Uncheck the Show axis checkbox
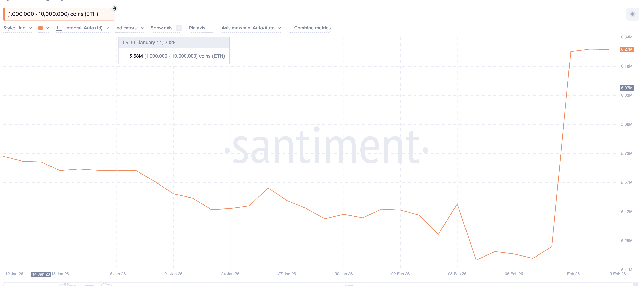The image size is (644, 286). pos(179,28)
